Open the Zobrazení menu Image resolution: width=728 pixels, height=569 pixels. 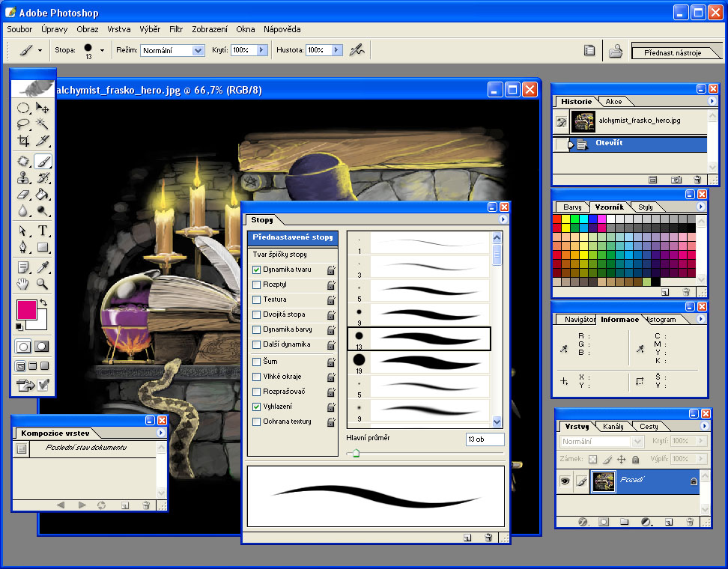coord(210,29)
